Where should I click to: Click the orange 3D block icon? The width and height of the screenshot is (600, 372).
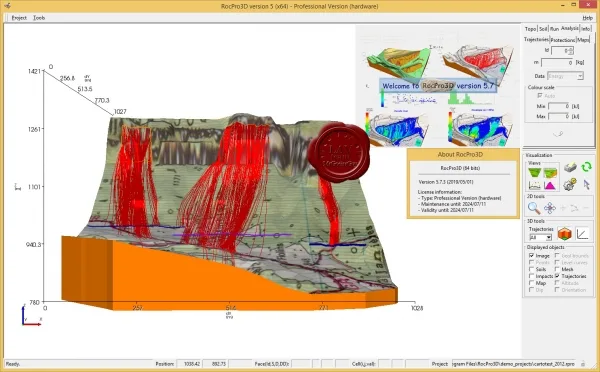pyautogui.click(x=564, y=233)
